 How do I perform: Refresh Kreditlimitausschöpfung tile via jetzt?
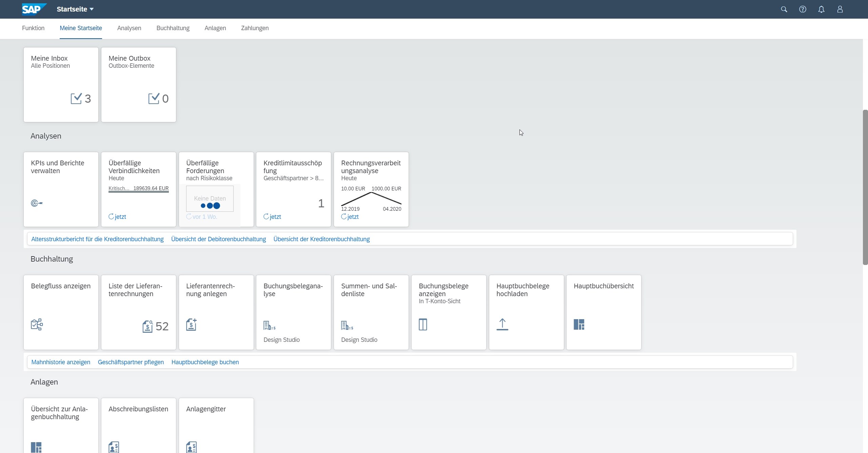[272, 217]
